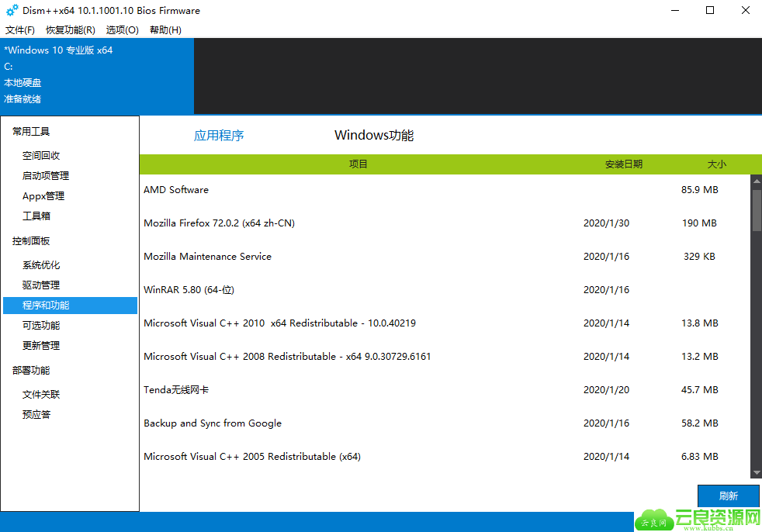Select the Windows 10 专业版 x64 image tile
The width and height of the screenshot is (762, 532).
click(97, 76)
